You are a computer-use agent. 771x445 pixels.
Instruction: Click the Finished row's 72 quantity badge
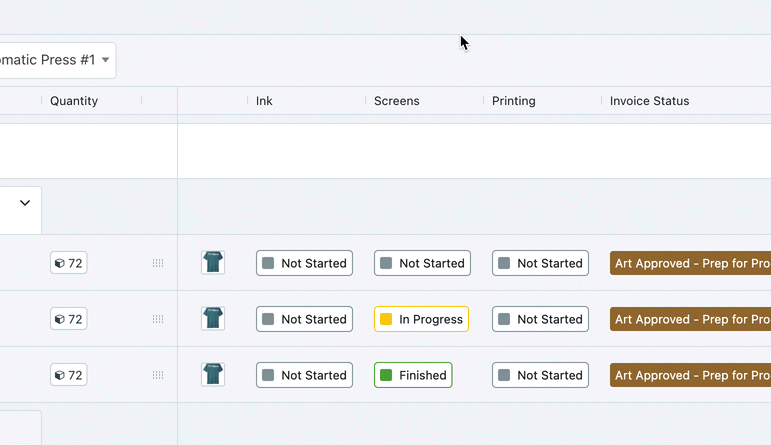click(69, 375)
